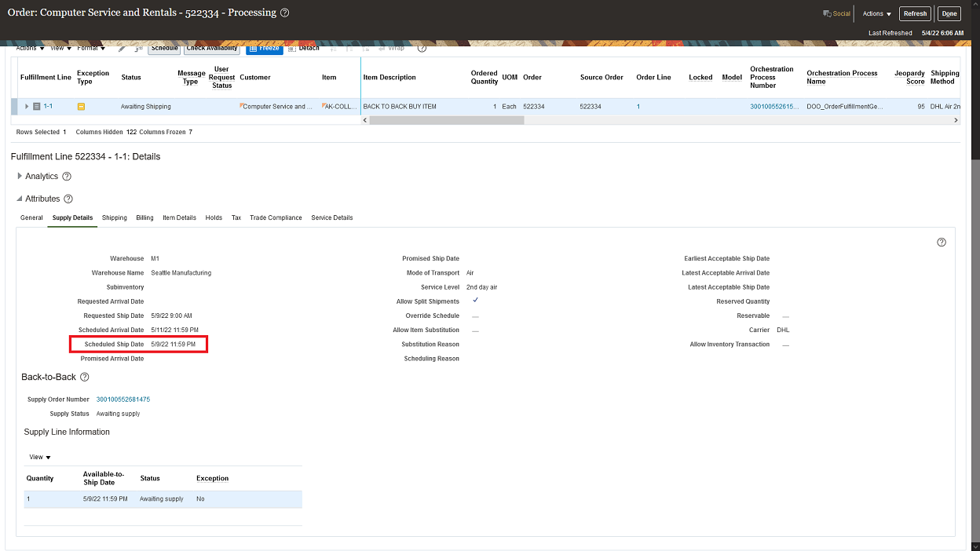Image resolution: width=980 pixels, height=551 pixels.
Task: Click the 'BACK TO BACK BUY ITEM' cell
Action: [400, 106]
